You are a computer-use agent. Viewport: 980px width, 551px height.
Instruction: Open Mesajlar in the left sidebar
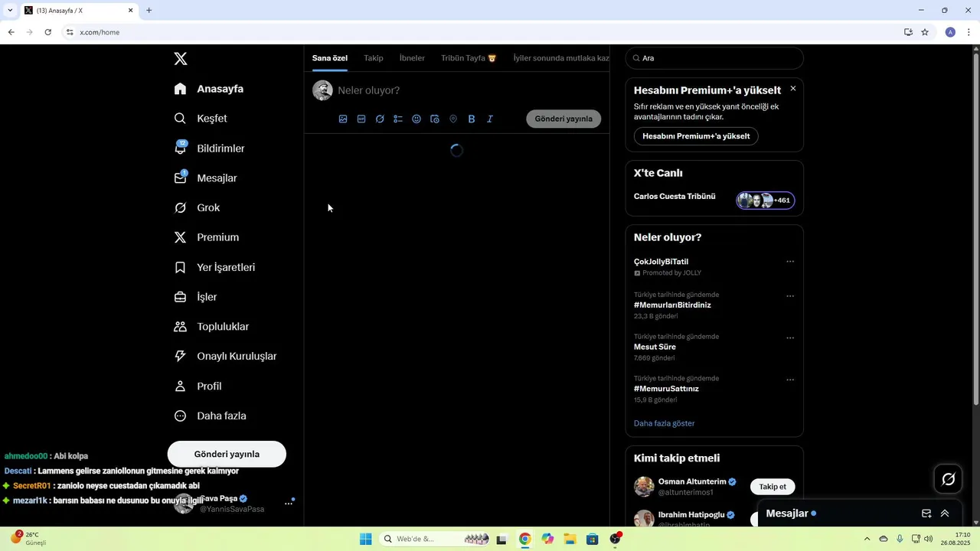(x=206, y=178)
